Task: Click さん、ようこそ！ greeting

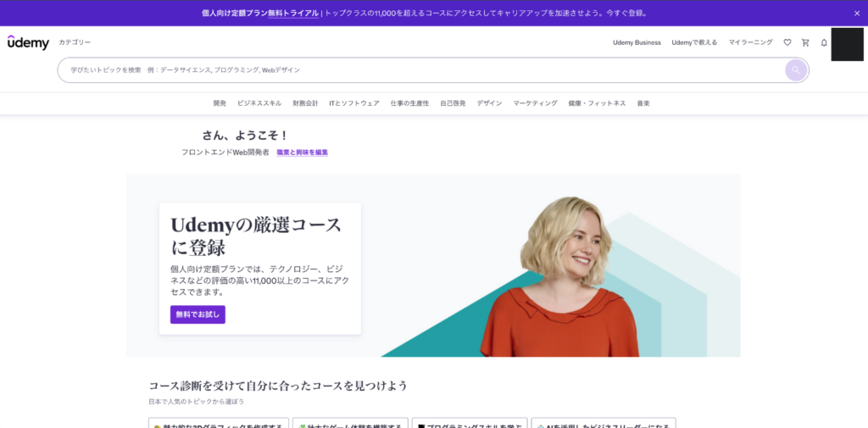Action: 245,136
